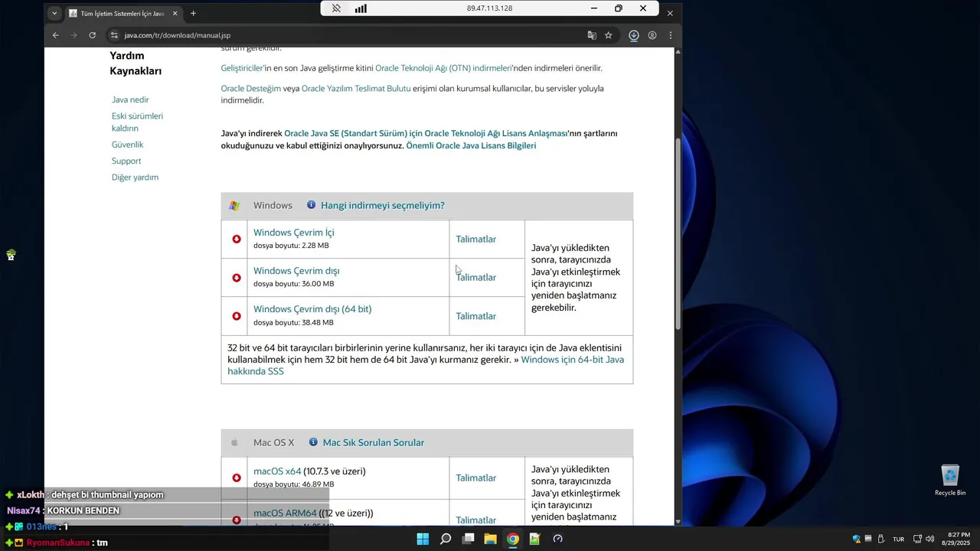
Task: Open taskbar Search
Action: tap(446, 539)
